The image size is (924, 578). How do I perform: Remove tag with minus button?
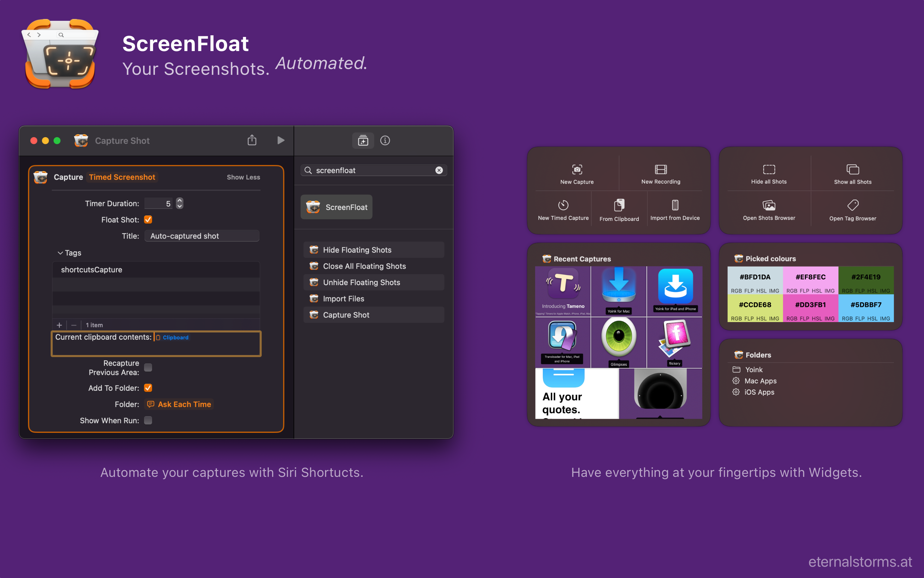(x=74, y=325)
